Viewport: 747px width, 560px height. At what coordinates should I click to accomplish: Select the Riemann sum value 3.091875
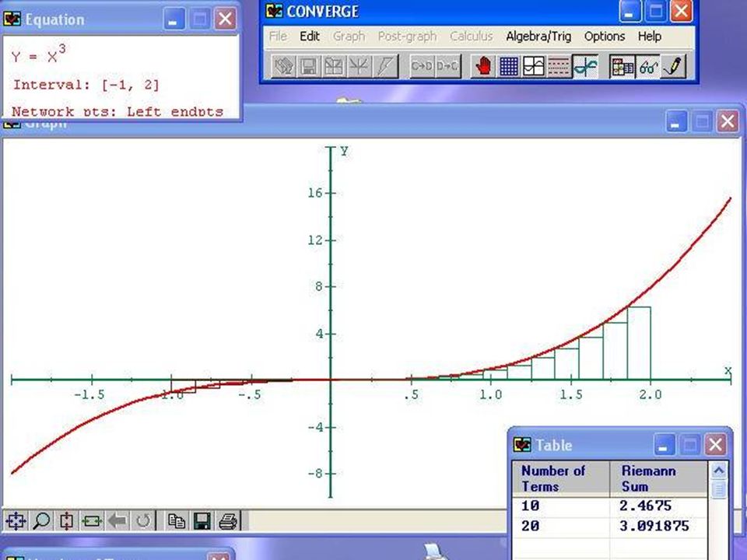[x=654, y=526]
